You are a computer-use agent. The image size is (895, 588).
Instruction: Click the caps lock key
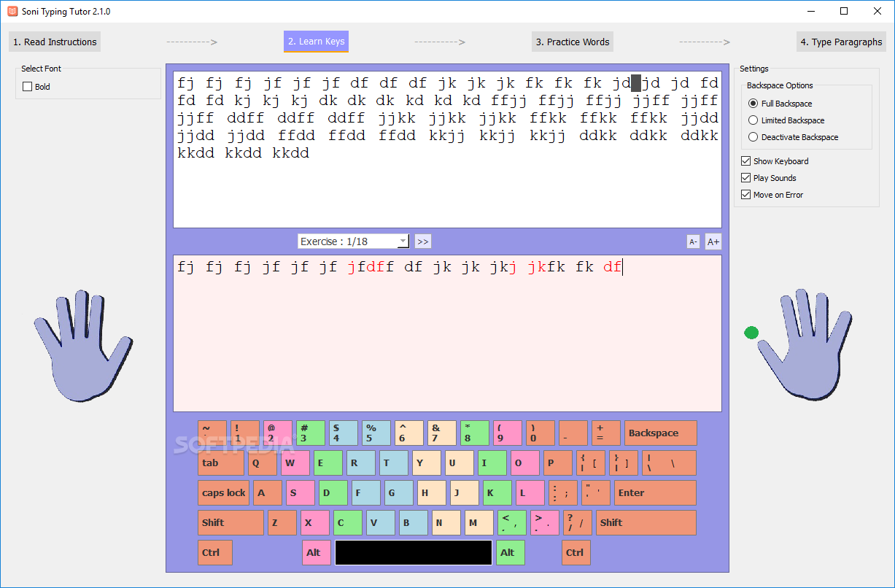[223, 492]
